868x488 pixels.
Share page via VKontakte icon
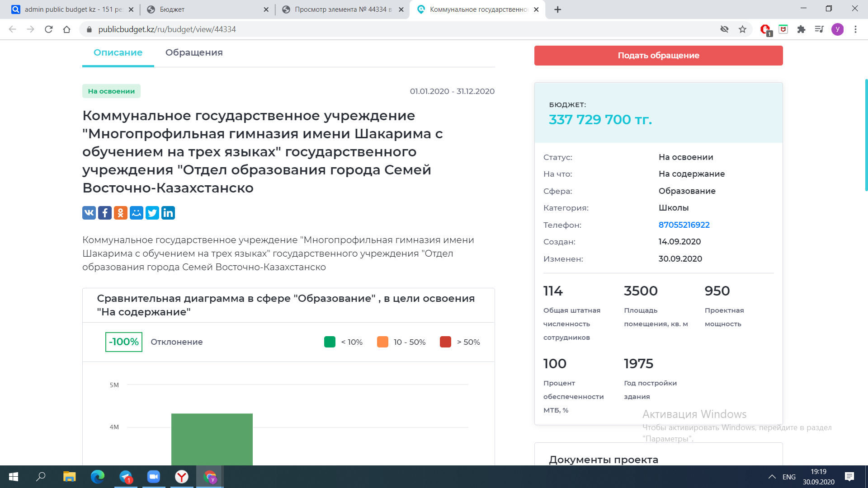[89, 213]
